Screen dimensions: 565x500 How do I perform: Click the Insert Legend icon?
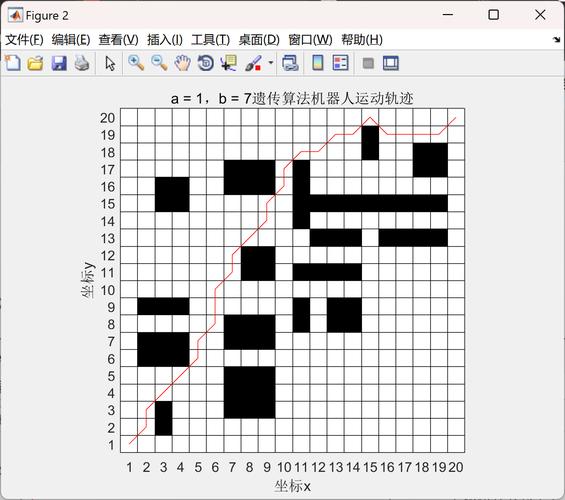click(x=341, y=63)
